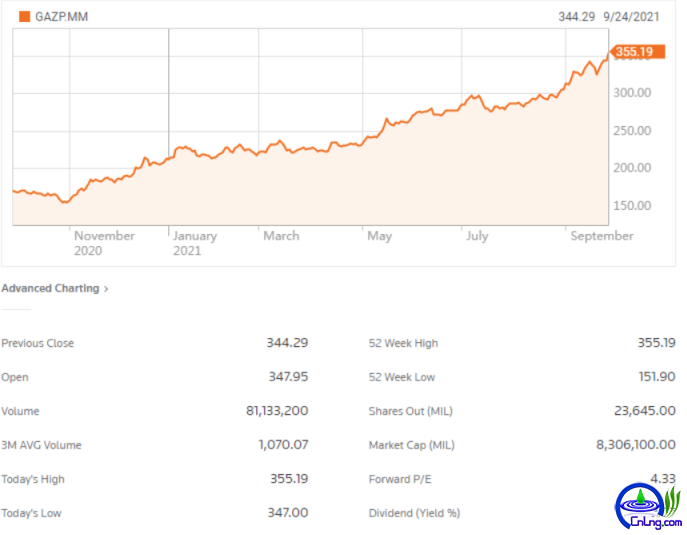The width and height of the screenshot is (687, 535).
Task: Click the CnLng.com watermark logo
Action: (648, 507)
